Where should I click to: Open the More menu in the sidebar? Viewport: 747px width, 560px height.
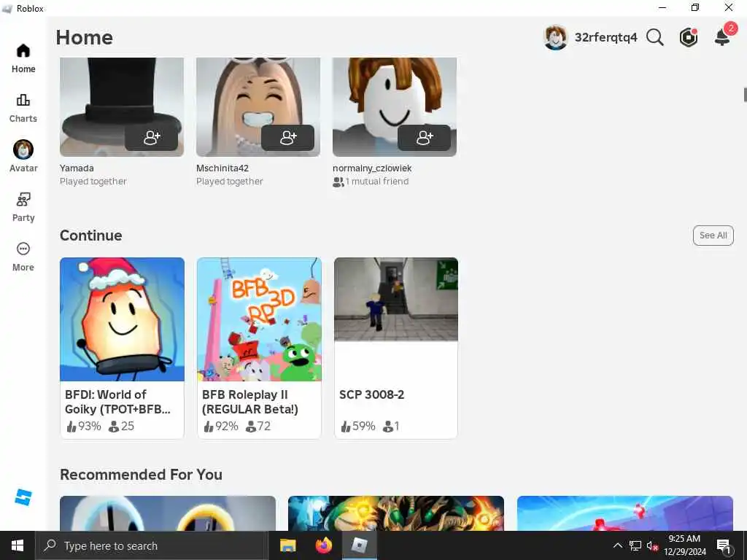[x=23, y=257]
